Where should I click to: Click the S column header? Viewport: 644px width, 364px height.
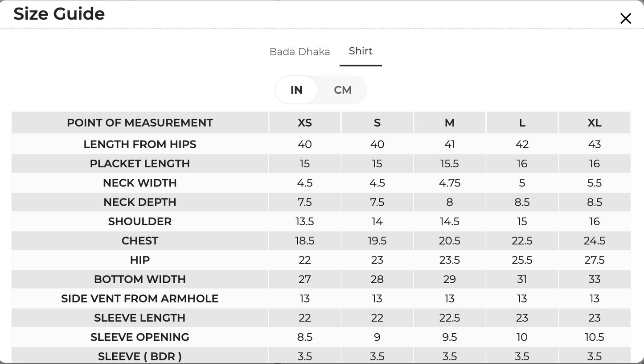coord(377,123)
